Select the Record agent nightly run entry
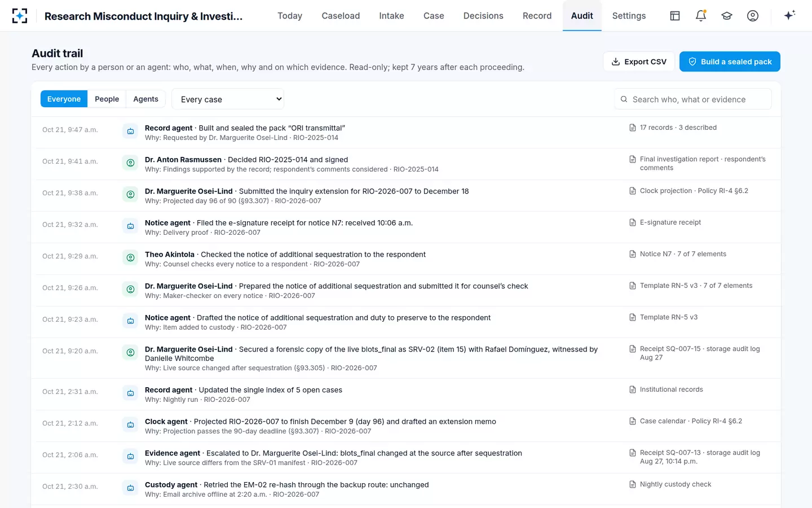812x508 pixels. click(406, 394)
